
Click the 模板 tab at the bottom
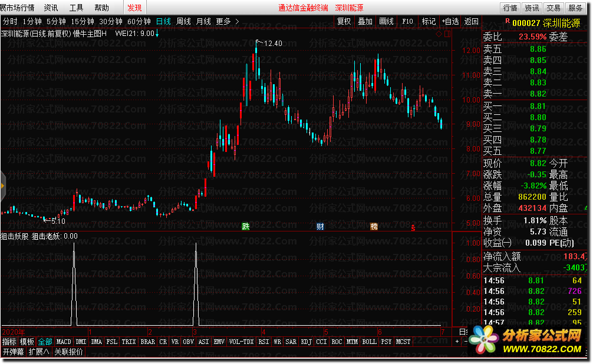[x=27, y=342]
